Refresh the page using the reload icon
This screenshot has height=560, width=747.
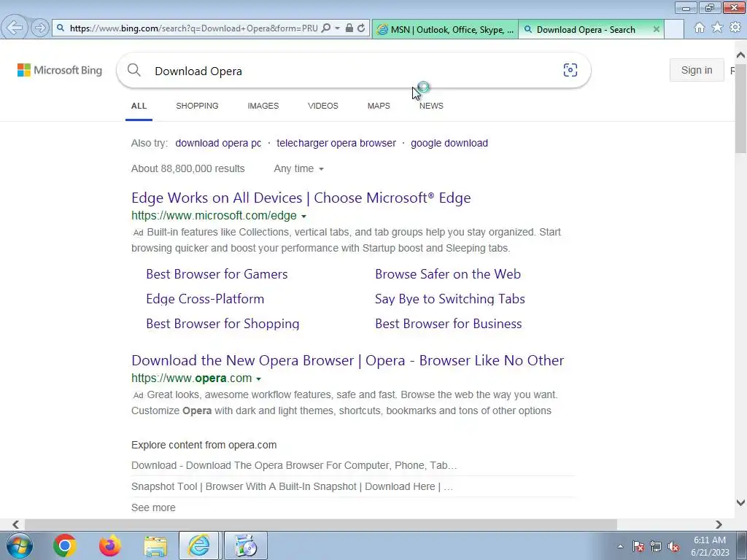[361, 28]
